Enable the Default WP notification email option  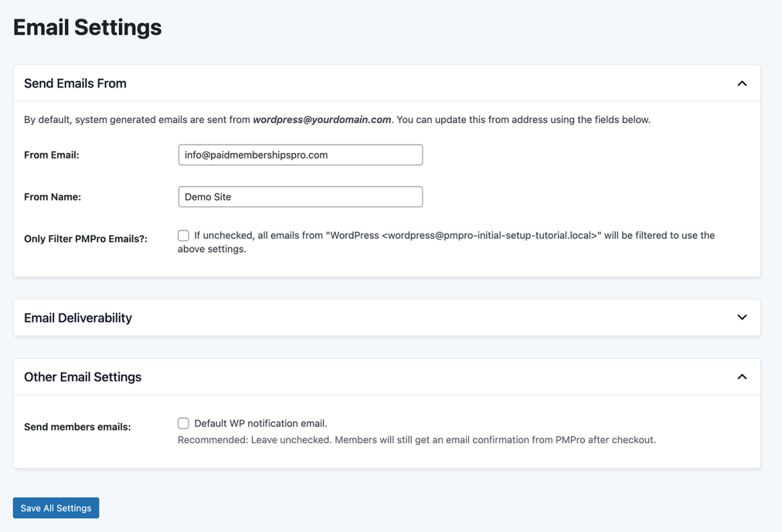(183, 423)
